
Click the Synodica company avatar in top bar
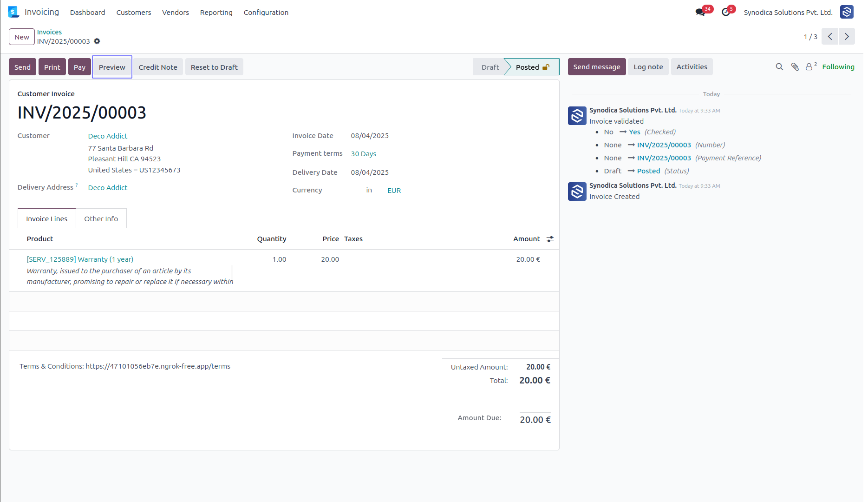[x=847, y=12]
